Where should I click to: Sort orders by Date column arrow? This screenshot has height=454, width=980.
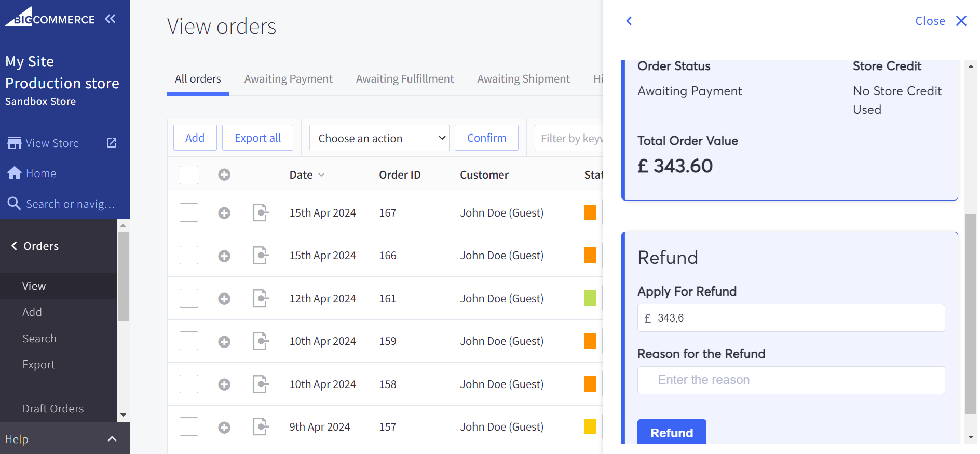(321, 175)
